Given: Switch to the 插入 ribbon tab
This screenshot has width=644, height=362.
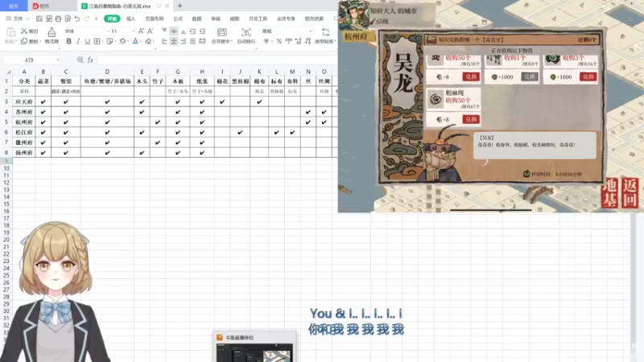Looking at the screenshot, I should [131, 19].
